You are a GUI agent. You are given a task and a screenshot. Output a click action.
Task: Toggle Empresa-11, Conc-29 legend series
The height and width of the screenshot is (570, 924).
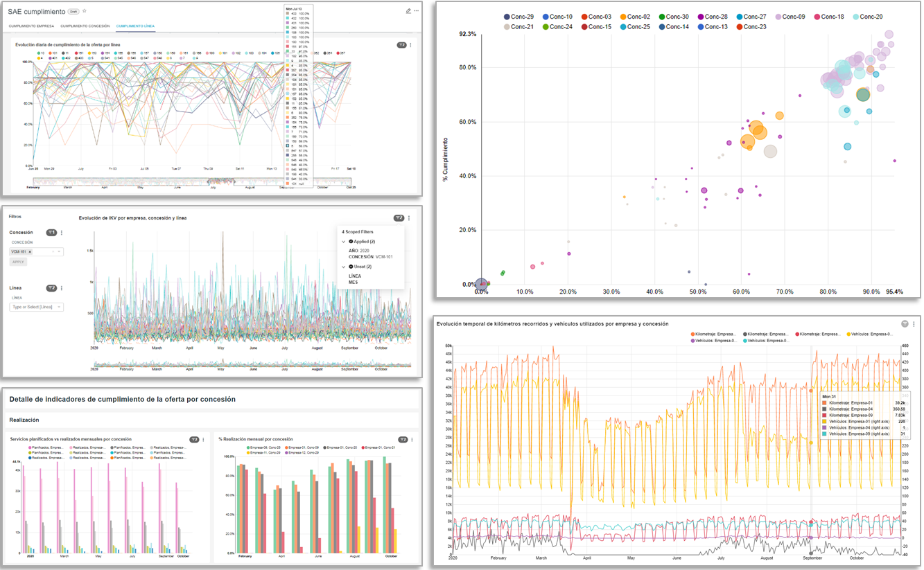click(x=263, y=453)
